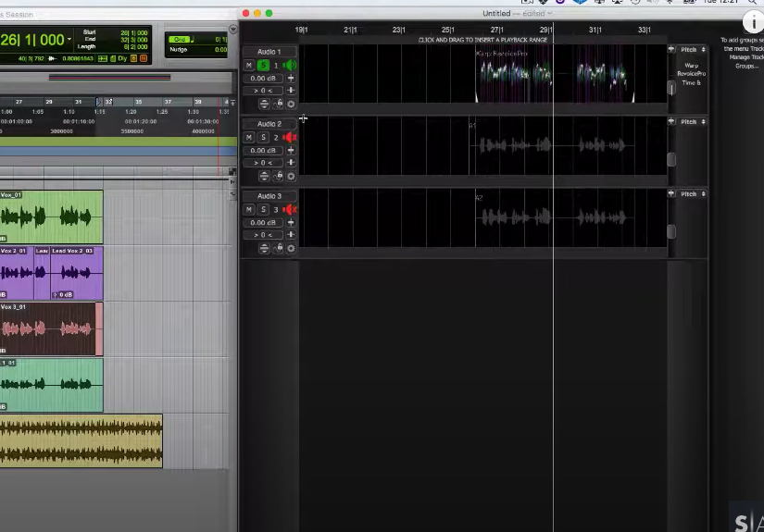
Task: Select the Audio 2 track name button
Action: [269, 124]
